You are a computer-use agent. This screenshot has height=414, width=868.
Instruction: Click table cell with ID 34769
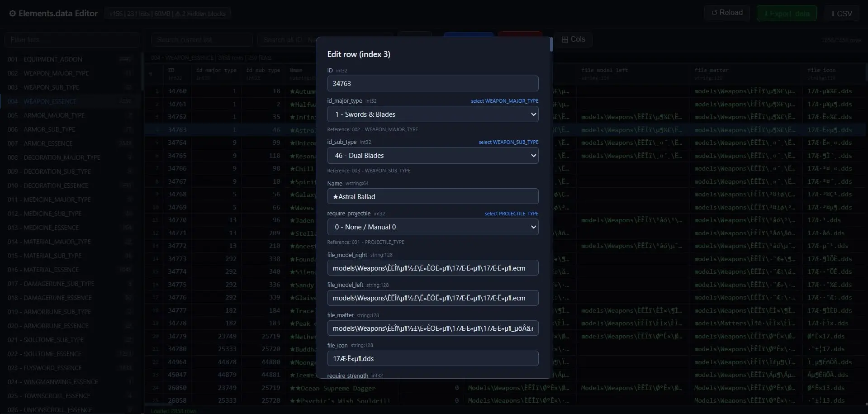(177, 207)
